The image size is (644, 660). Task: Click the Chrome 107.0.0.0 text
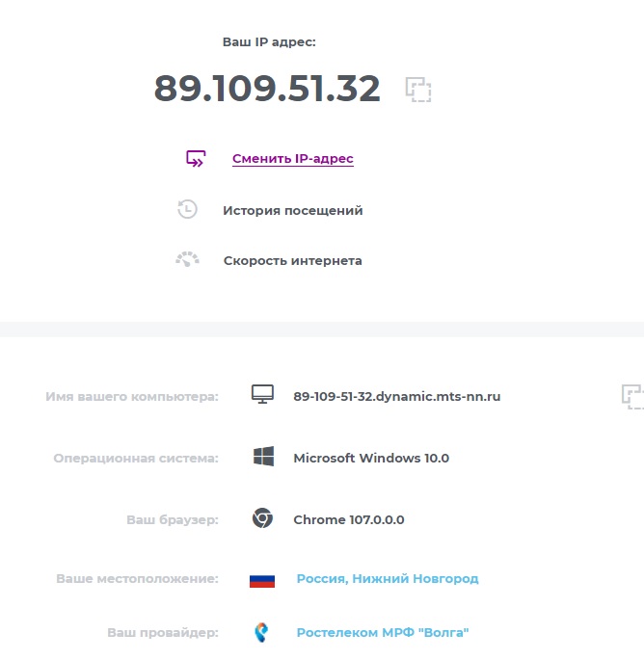(348, 519)
